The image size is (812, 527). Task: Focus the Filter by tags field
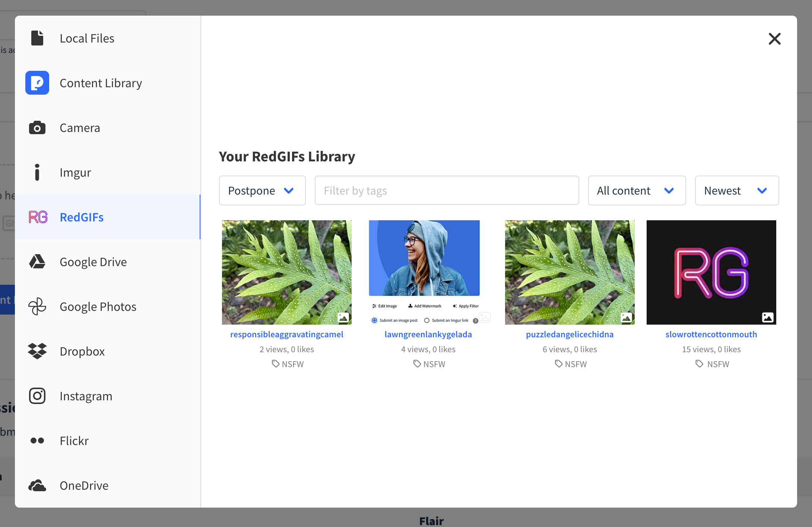[x=447, y=190]
